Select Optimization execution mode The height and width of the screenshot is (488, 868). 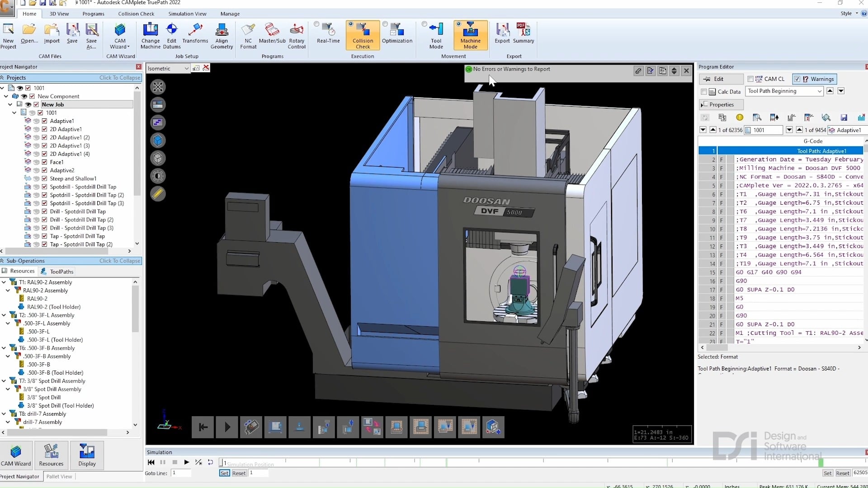[385, 24]
